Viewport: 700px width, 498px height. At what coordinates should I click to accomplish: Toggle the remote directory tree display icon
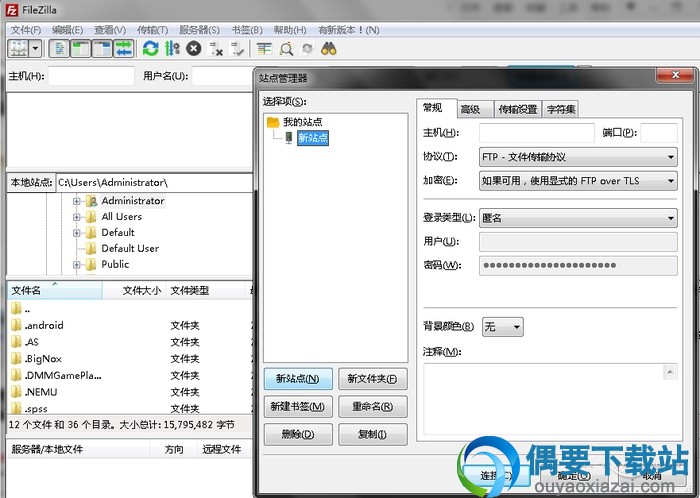click(102, 48)
